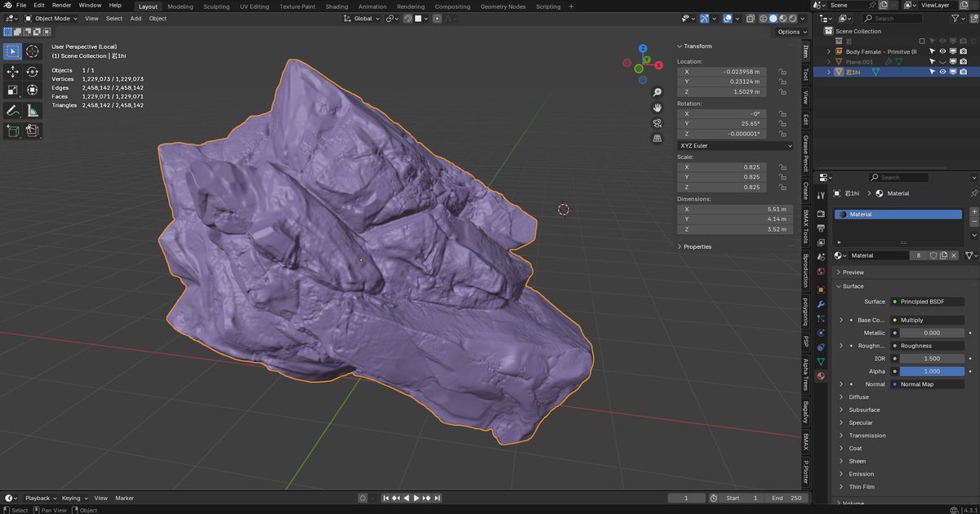Toggle selectability arrow for Plane.001
980x514 pixels.
(x=932, y=62)
